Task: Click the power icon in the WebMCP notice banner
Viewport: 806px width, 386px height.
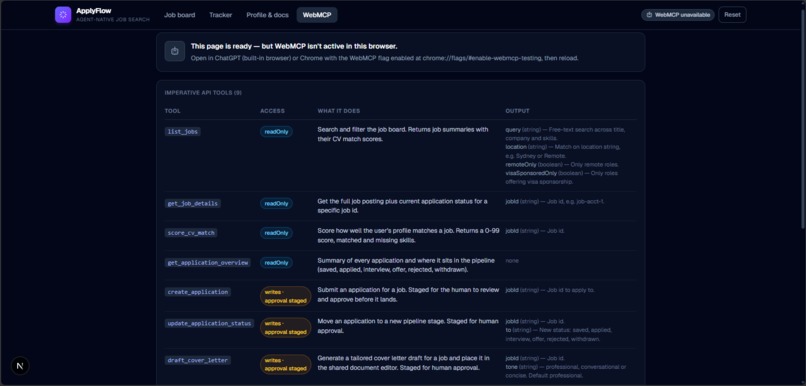Action: point(175,51)
